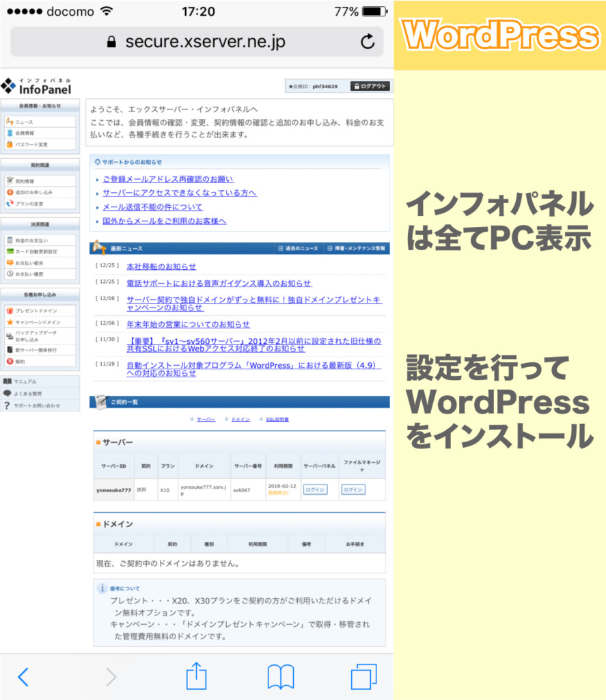The image size is (606, 700).
Task: Select expiry date 2018-02-12 cell
Action: 282,489
